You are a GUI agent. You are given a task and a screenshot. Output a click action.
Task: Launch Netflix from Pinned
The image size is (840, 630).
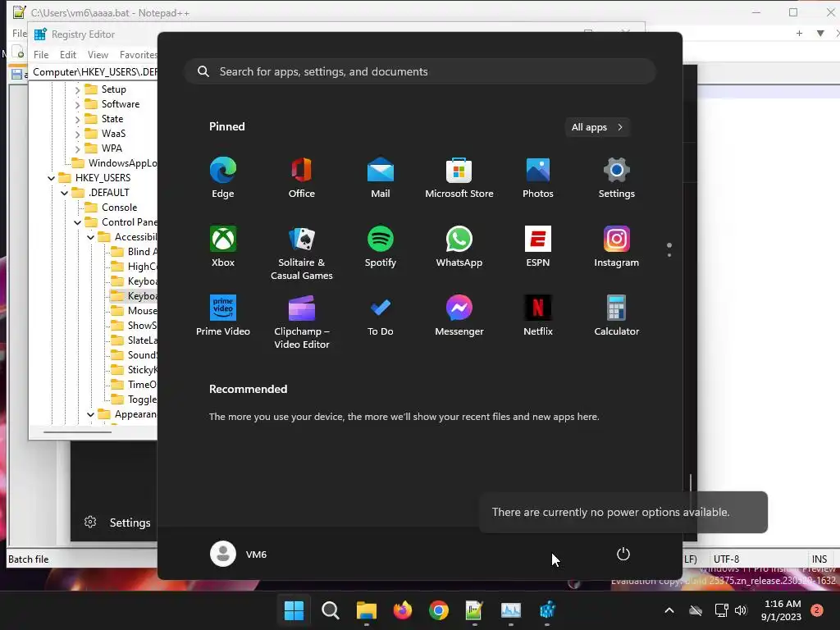[538, 316]
